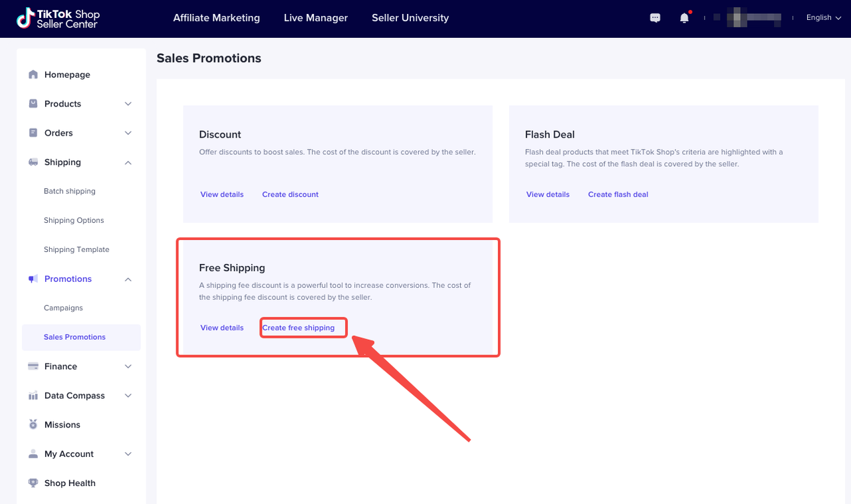Expand the Orders sidebar section
Image resolution: width=851 pixels, height=504 pixels.
128,133
